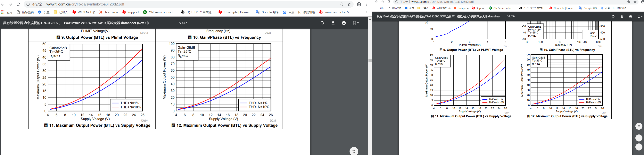Viewport: 644px width, 155px height.
Task: Bookmark tpa3126d2.pdf page with the star
Action: point(635,2)
